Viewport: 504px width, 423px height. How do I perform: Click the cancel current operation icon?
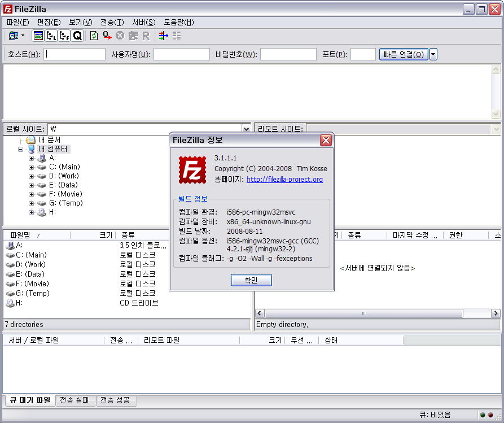click(120, 35)
